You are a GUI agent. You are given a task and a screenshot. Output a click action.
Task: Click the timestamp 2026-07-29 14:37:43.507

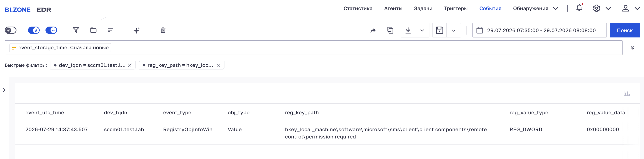pos(57,130)
